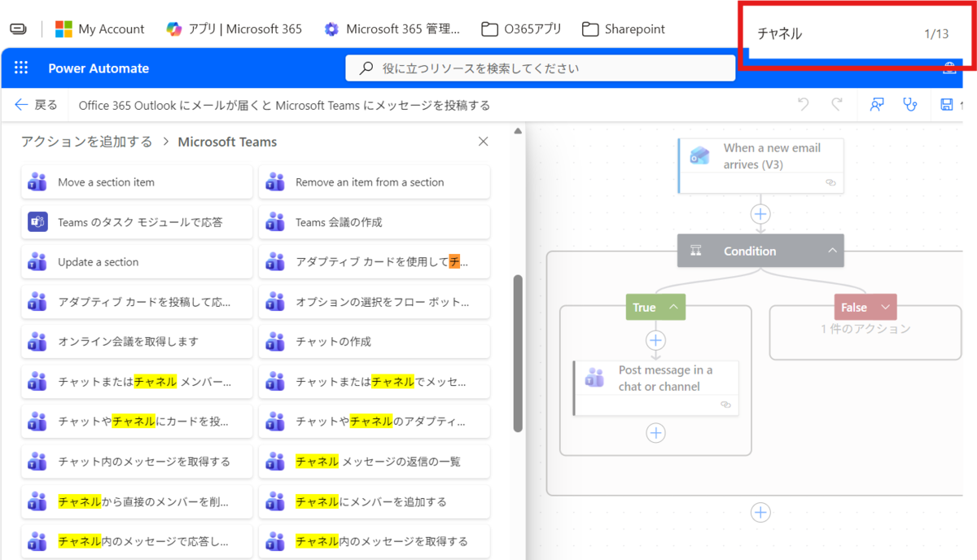Screen dimensions: 977x560
Task: Redo the last flow edit
Action: (837, 104)
